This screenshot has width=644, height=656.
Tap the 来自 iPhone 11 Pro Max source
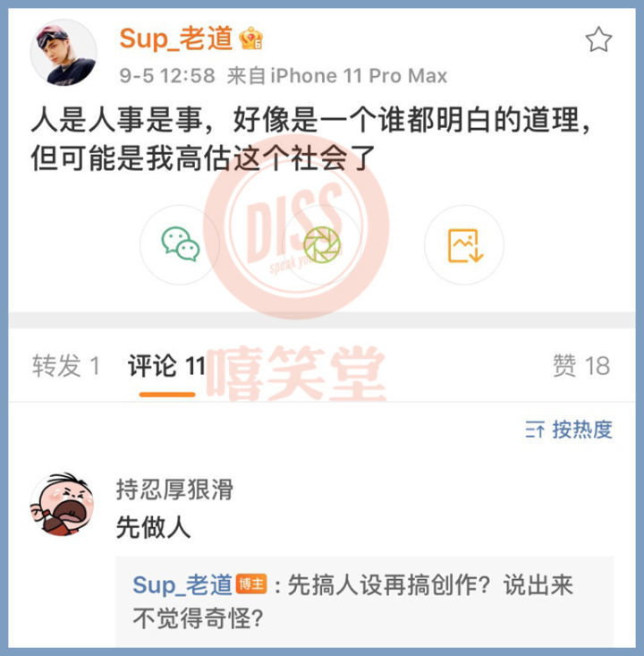click(336, 76)
